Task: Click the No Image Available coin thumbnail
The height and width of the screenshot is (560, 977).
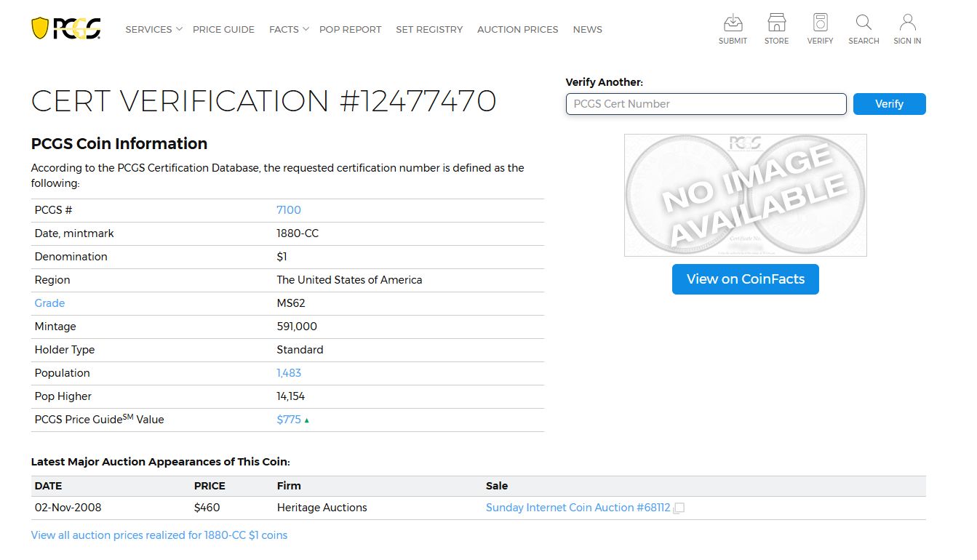Action: 746,195
